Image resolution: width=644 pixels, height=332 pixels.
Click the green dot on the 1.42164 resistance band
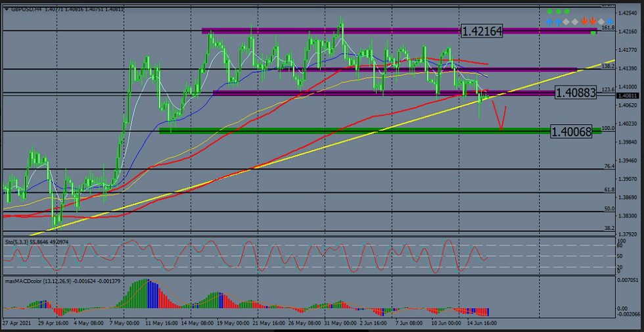click(x=593, y=32)
